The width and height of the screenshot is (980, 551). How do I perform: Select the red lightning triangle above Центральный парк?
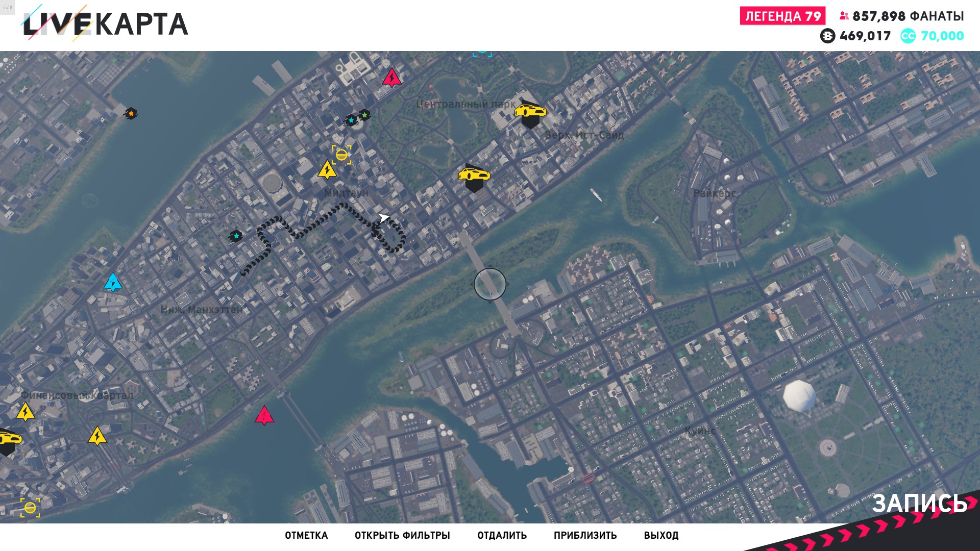pos(391,78)
